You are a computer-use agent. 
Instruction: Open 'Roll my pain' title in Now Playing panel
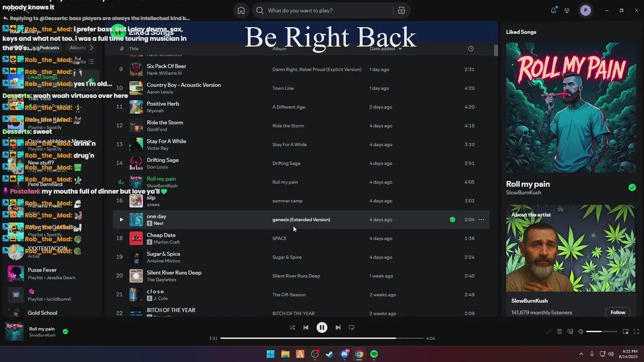point(528,184)
